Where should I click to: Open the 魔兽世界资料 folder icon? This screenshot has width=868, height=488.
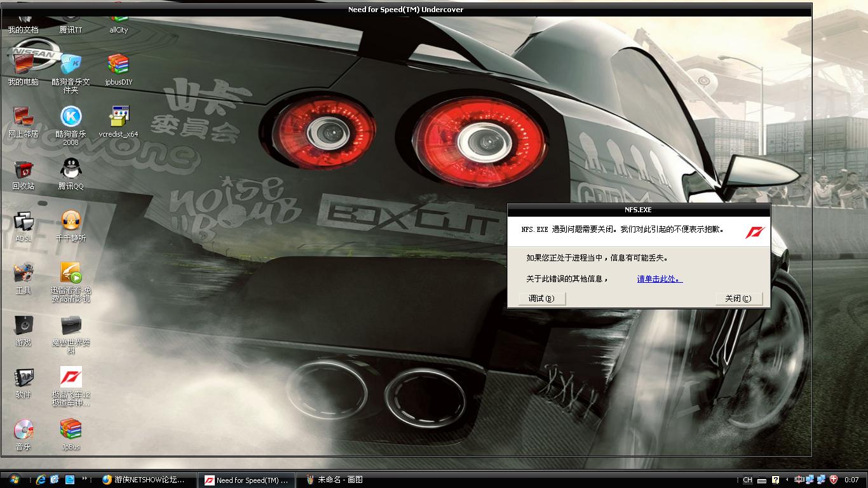[71, 334]
